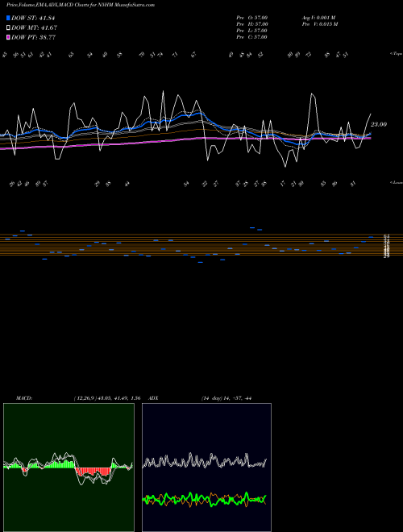Click the Pre O: 57.00 value
The width and height of the screenshot is (403, 532).
[x=252, y=18]
